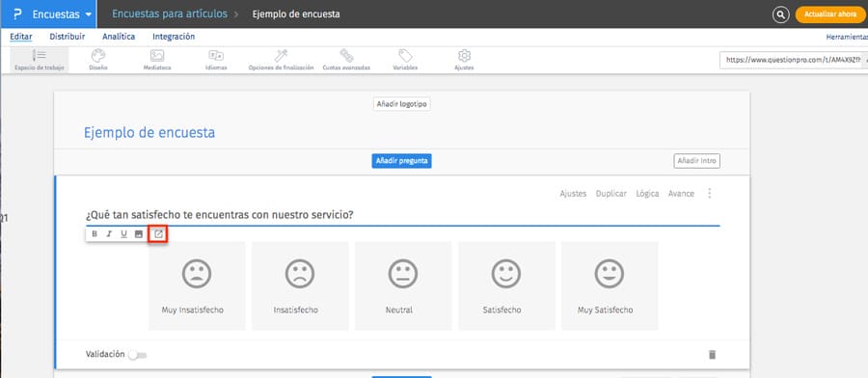The width and height of the screenshot is (868, 378).
Task: Select the Muy Satisfecho face
Action: click(x=610, y=274)
